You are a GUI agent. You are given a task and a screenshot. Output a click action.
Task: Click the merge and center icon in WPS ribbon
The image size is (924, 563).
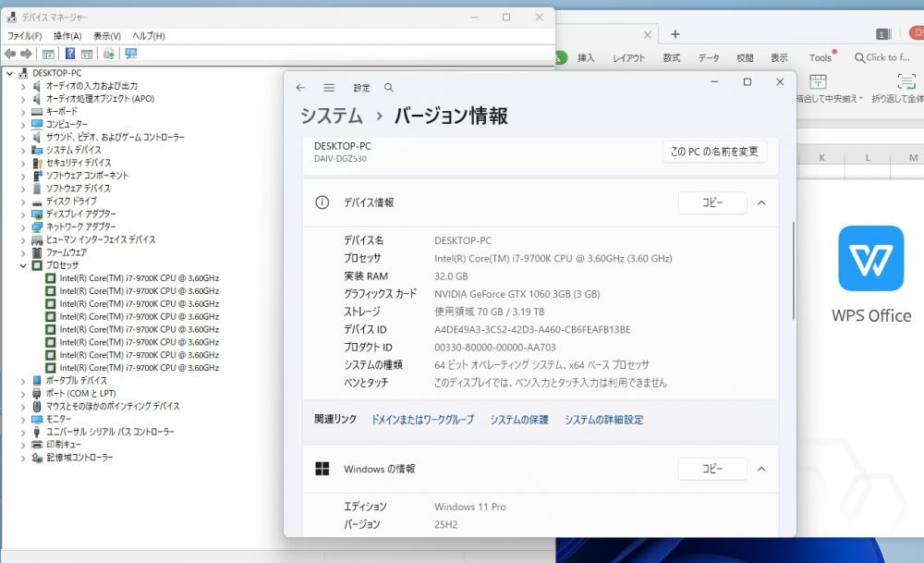pos(818,81)
